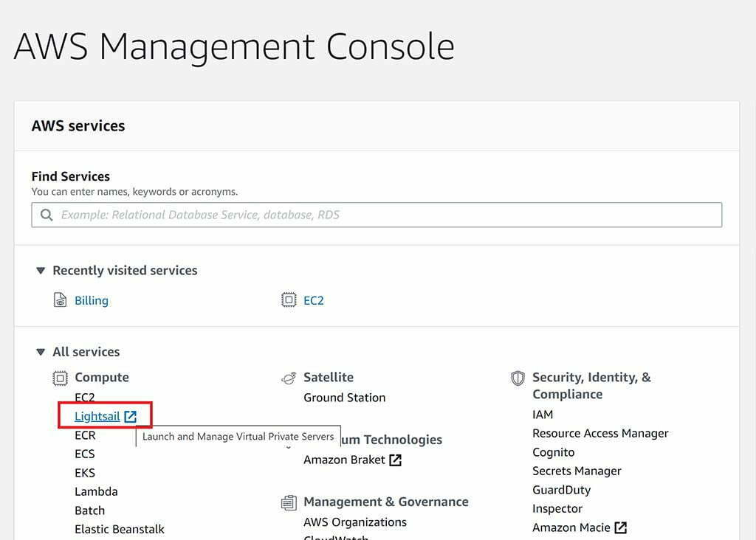Collapse the All services section
Image resolution: width=756 pixels, height=540 pixels.
click(x=41, y=352)
